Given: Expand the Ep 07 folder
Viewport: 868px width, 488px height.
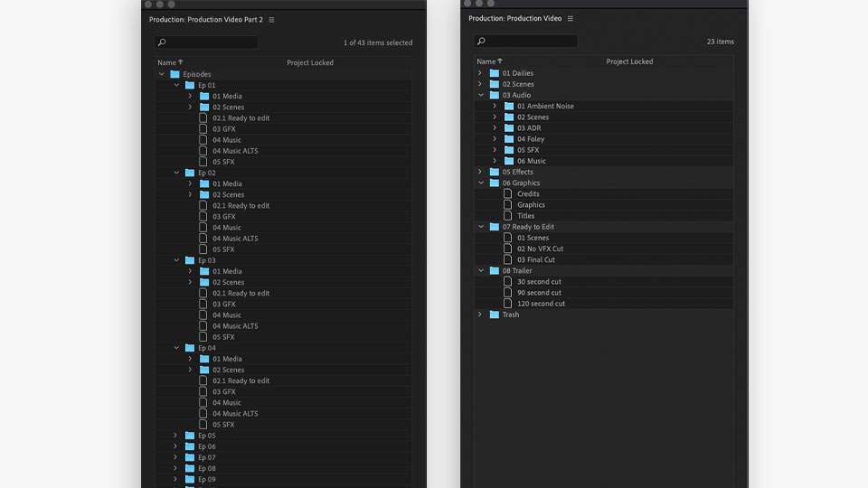Looking at the screenshot, I should point(175,457).
